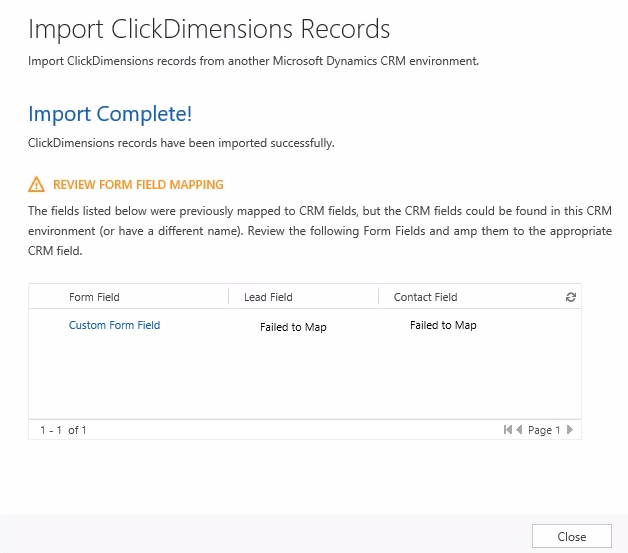Click the 1 - 1 of 1 record count
This screenshot has width=628, height=553.
[63, 430]
